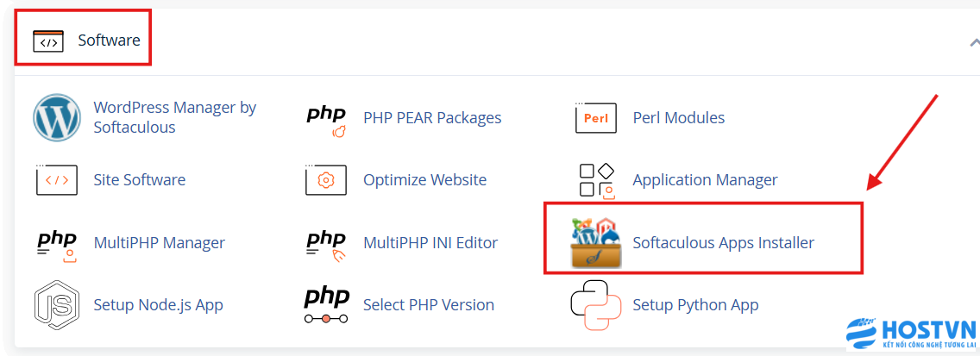Open the Setup Node.js App link

click(x=158, y=305)
